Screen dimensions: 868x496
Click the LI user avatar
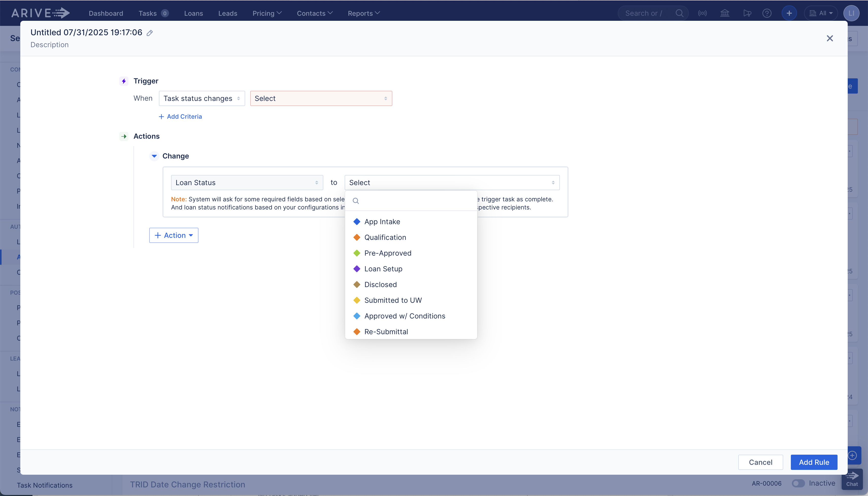(x=851, y=13)
